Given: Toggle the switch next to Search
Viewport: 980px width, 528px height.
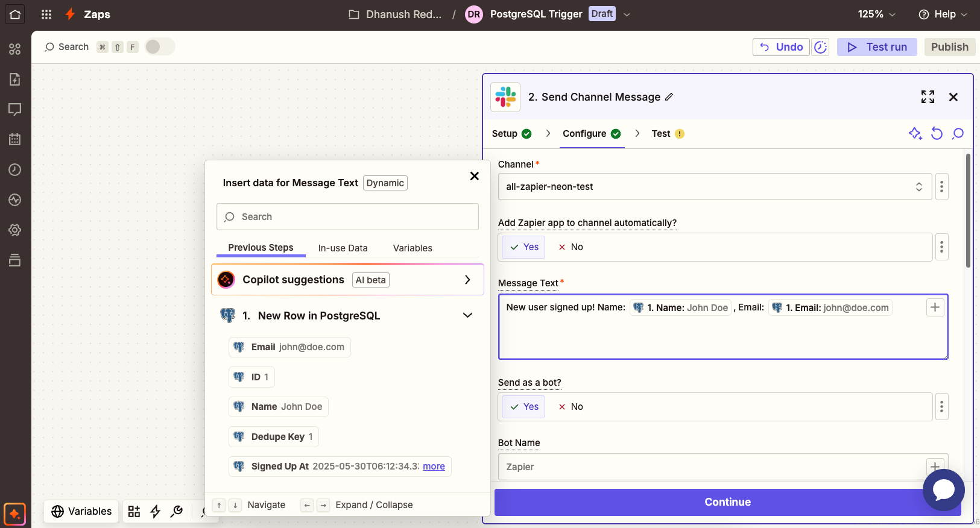Looking at the screenshot, I should tap(159, 46).
